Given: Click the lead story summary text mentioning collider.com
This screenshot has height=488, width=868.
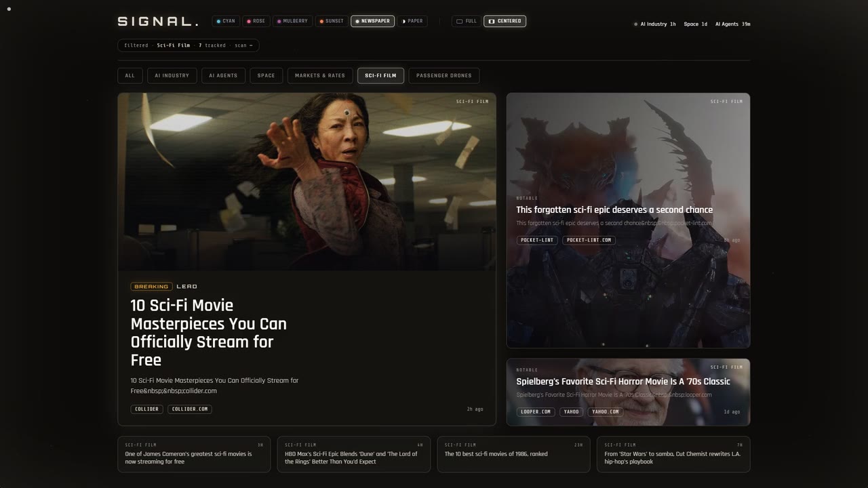Looking at the screenshot, I should [214, 386].
